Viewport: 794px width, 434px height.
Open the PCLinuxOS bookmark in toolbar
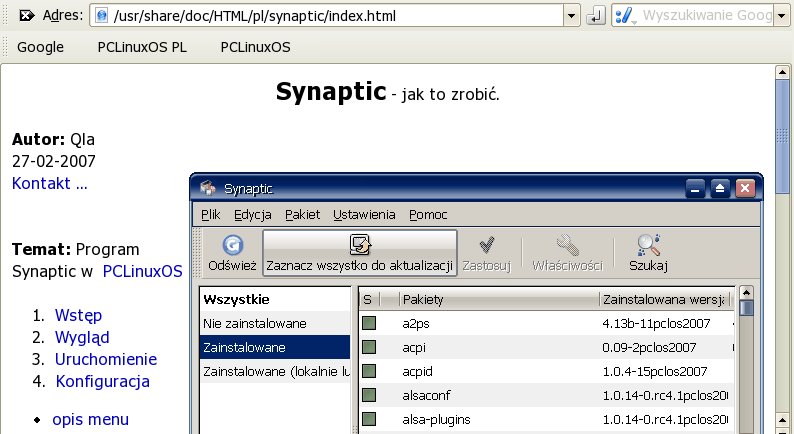click(255, 47)
